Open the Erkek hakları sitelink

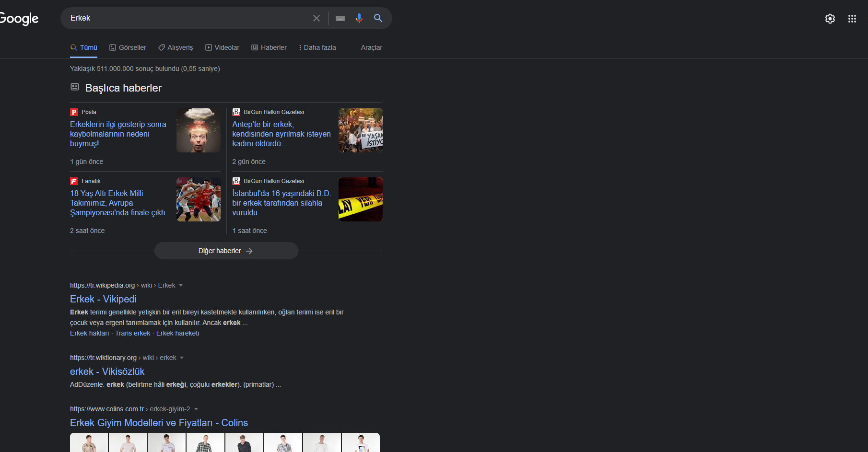tap(90, 333)
